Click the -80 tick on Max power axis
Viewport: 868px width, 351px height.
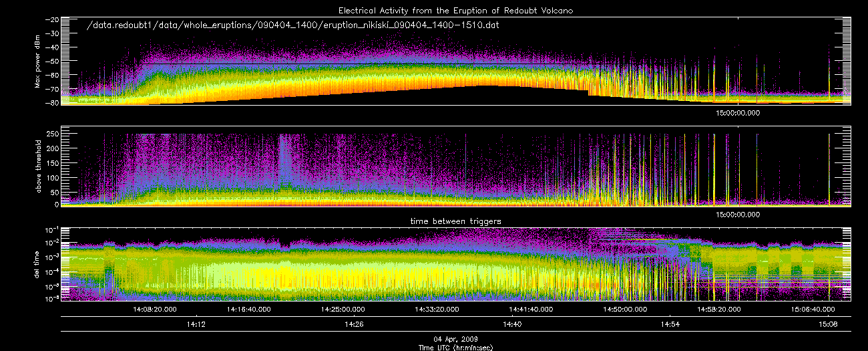51,103
